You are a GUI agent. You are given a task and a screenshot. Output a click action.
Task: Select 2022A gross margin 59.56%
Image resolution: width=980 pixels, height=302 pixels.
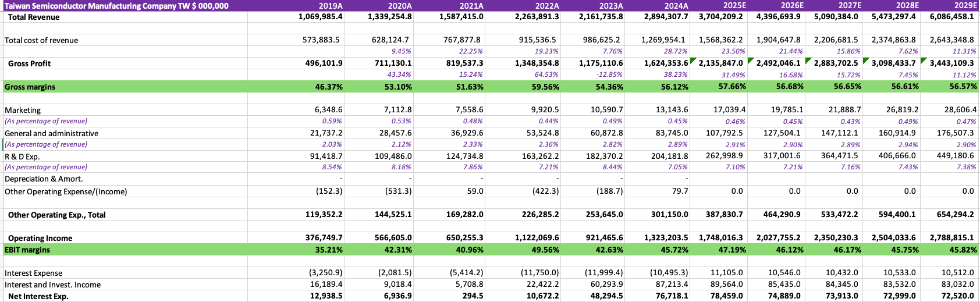pos(545,87)
